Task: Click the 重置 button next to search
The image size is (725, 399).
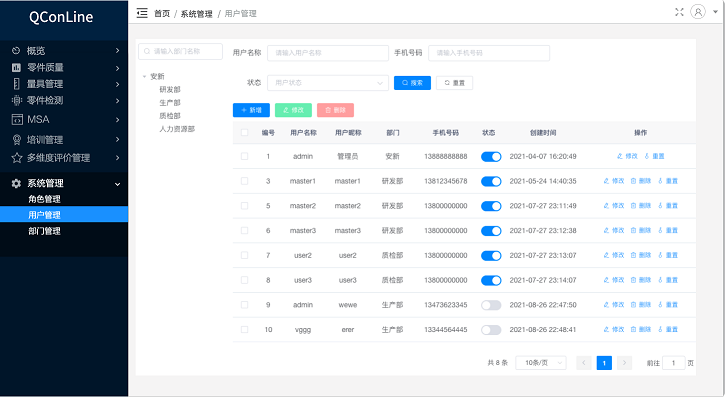Action: [x=455, y=83]
